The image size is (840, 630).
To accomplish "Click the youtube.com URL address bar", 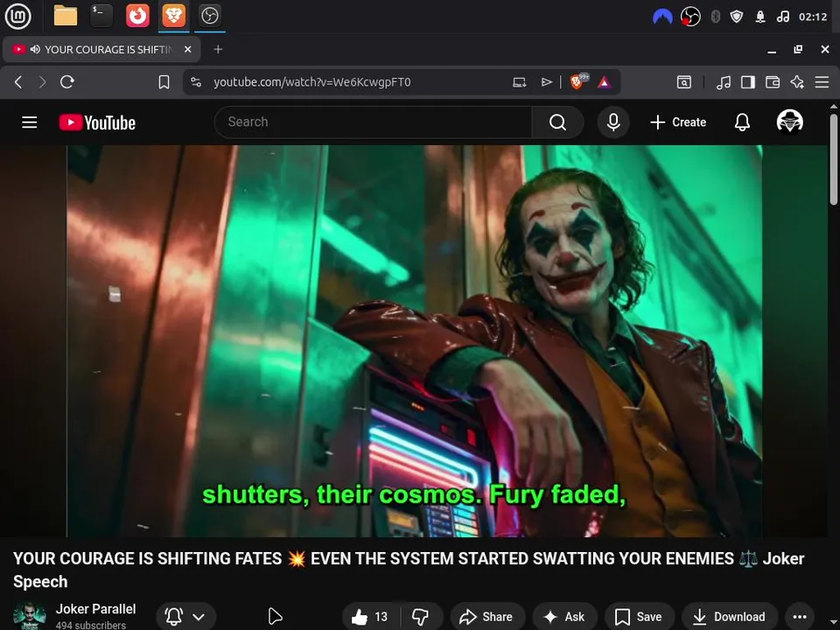I will point(311,82).
